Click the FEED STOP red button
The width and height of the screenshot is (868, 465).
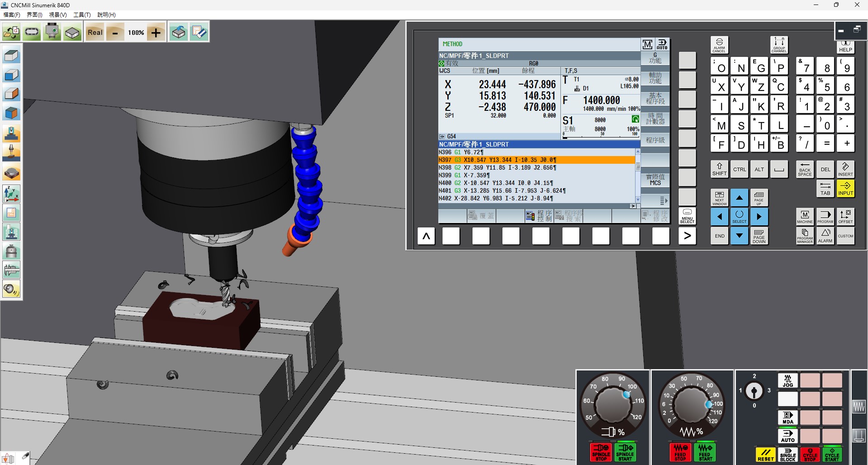[x=680, y=452]
